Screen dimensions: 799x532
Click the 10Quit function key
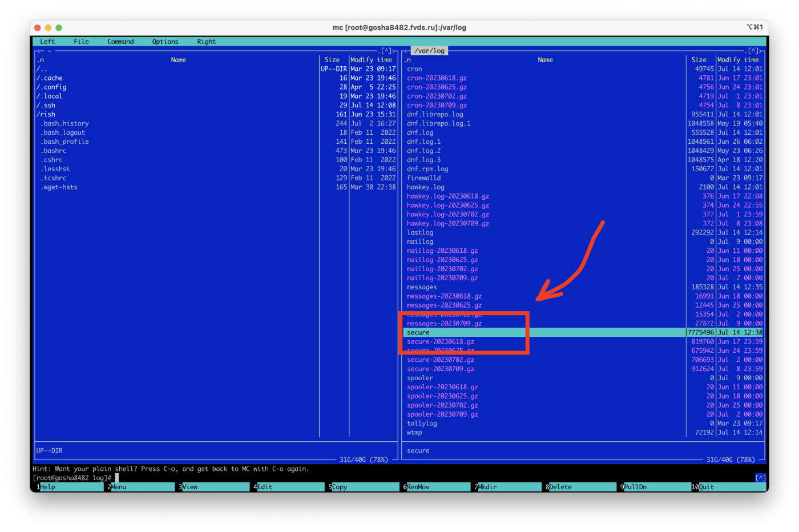coord(728,487)
